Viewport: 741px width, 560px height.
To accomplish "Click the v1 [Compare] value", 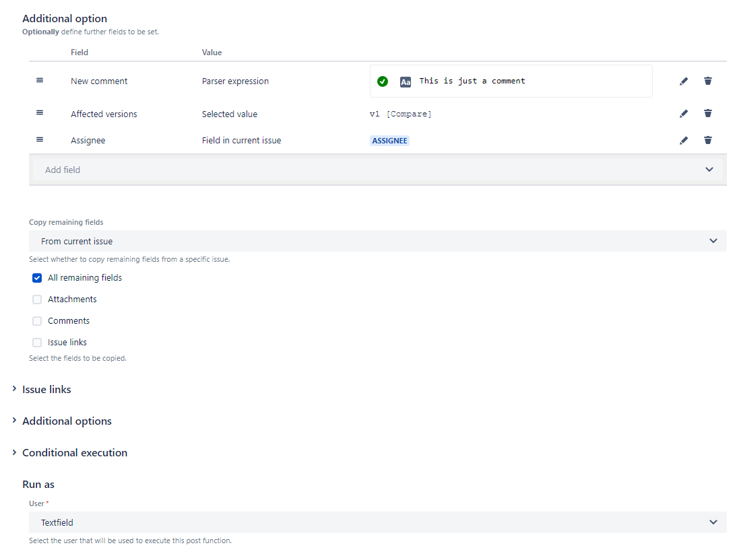I will 400,114.
